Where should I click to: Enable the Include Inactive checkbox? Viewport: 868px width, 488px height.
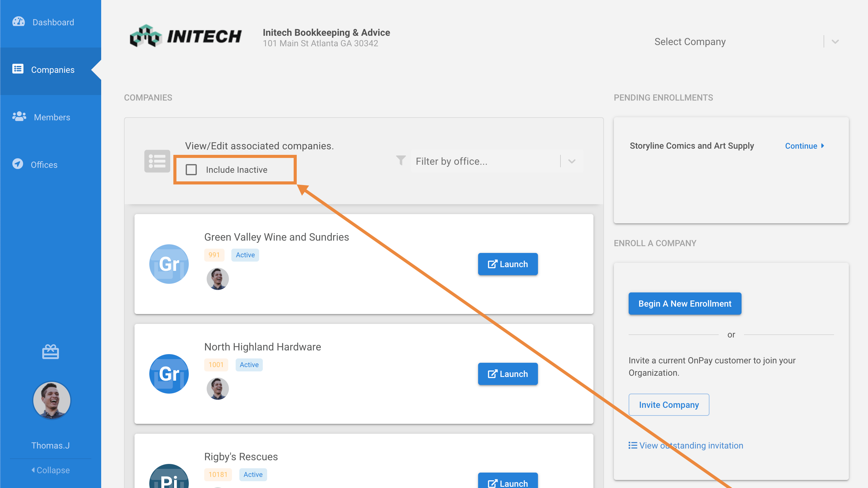tap(191, 170)
